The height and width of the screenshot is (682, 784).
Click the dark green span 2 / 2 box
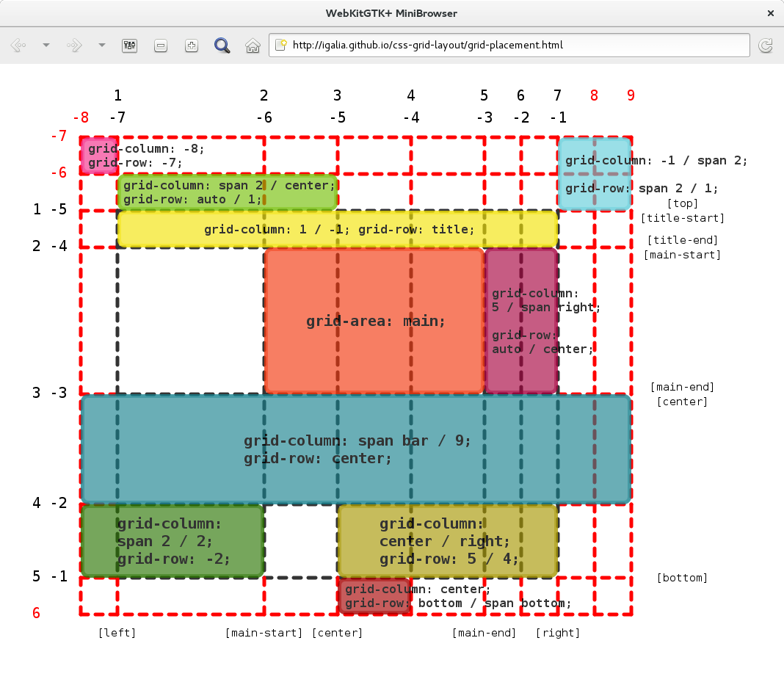(x=173, y=541)
